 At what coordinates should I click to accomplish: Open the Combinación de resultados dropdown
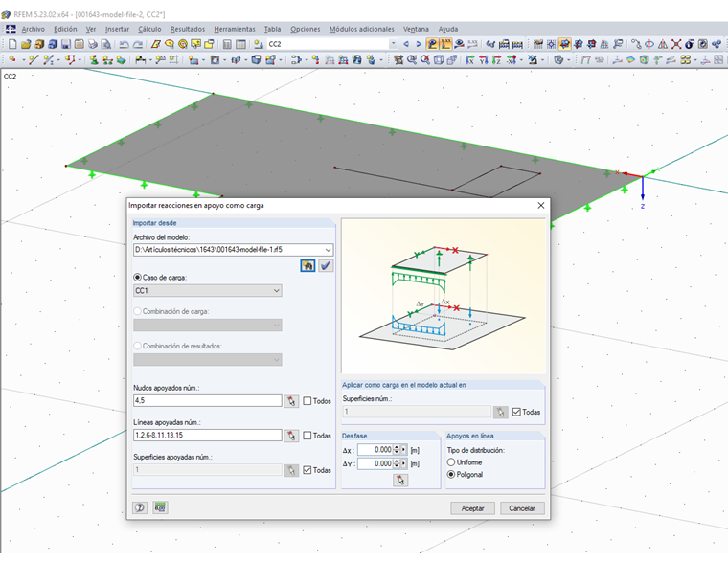click(276, 360)
